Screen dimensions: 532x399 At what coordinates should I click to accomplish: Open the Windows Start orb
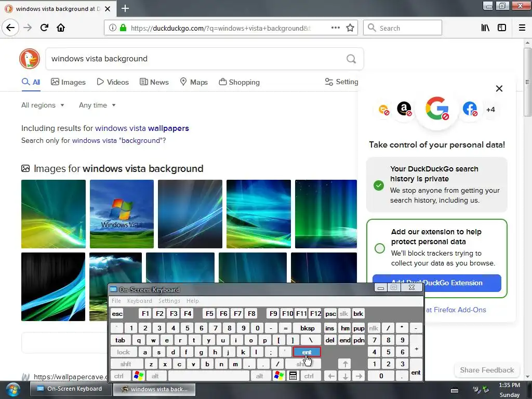click(13, 390)
